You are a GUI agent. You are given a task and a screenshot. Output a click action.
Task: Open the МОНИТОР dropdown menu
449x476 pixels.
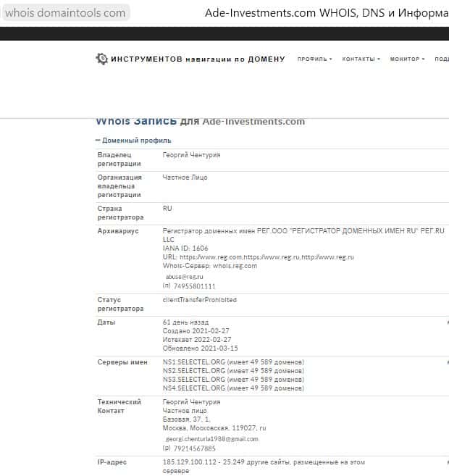(407, 59)
